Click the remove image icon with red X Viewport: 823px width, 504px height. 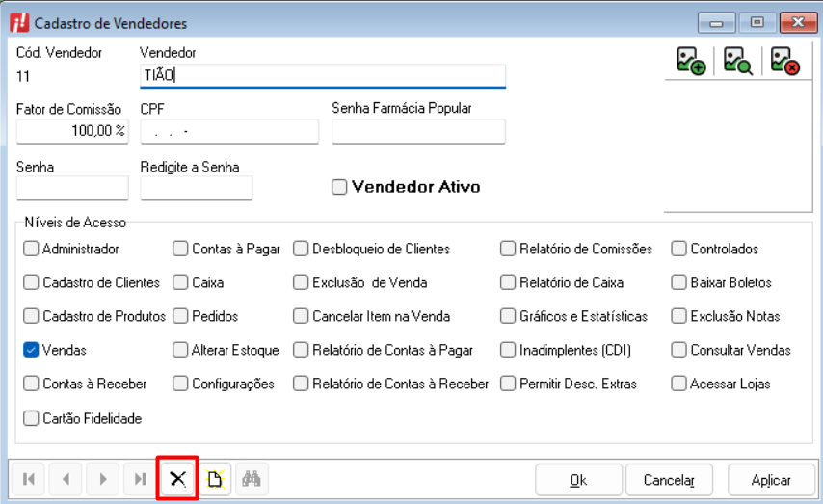point(784,61)
